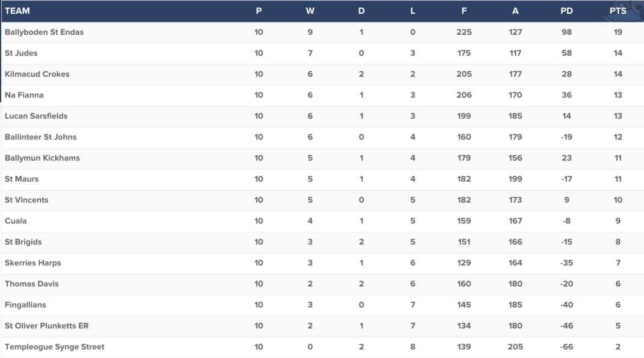
Task: Click the TEAM column header
Action: pyautogui.click(x=17, y=11)
